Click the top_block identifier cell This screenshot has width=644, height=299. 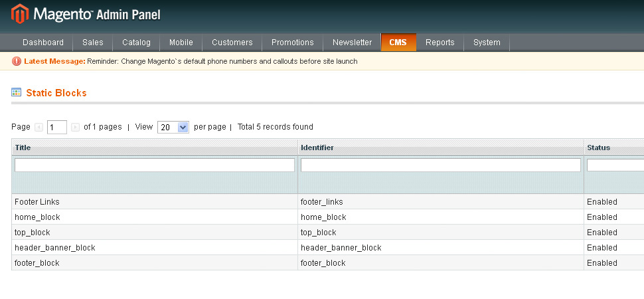click(441, 233)
